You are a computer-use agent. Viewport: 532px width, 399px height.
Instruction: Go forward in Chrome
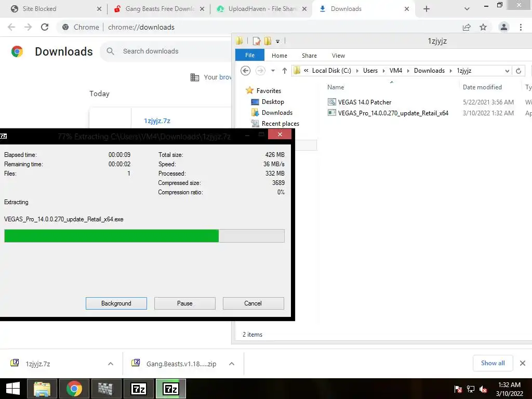[x=28, y=27]
